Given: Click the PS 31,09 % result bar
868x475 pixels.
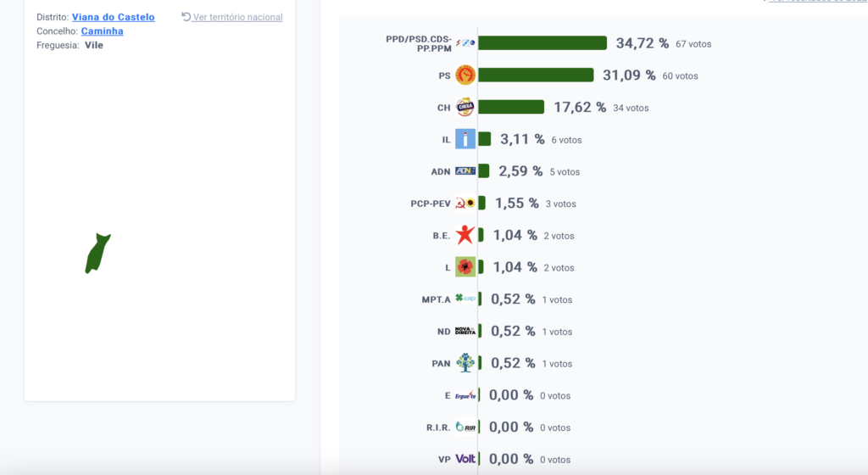Looking at the screenshot, I should tap(536, 75).
